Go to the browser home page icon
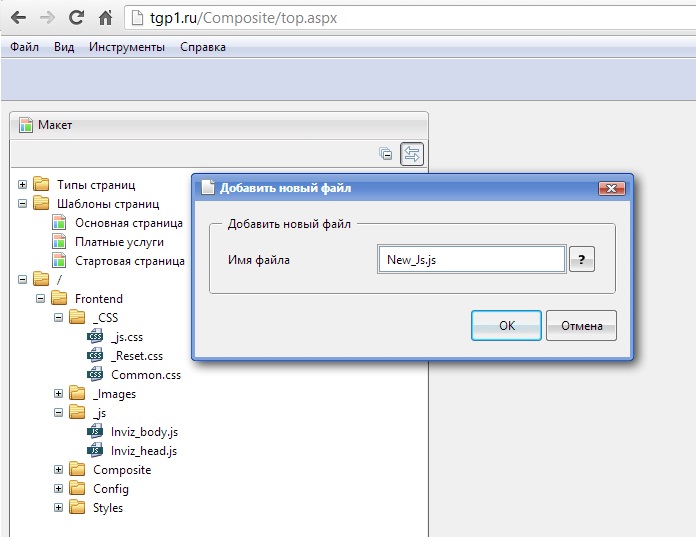The height and width of the screenshot is (537, 696). (105, 17)
